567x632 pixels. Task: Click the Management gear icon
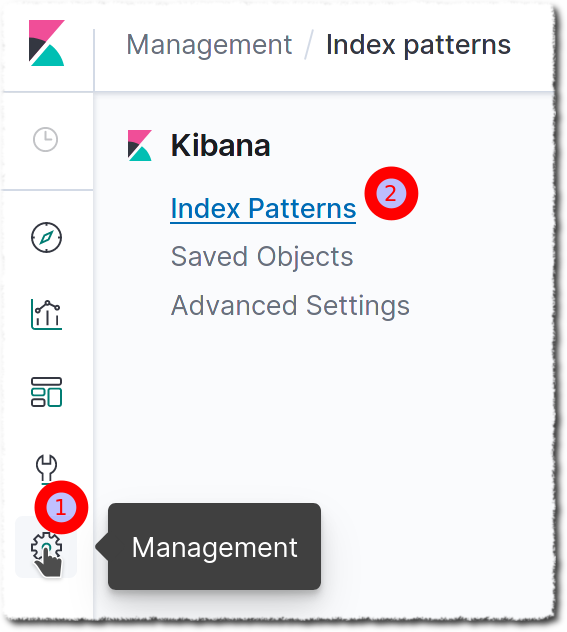pos(46,547)
